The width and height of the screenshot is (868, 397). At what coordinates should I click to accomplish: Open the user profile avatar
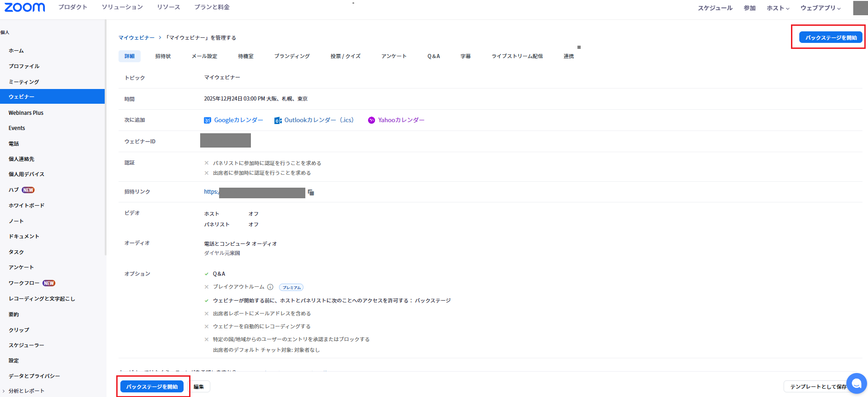860,8
